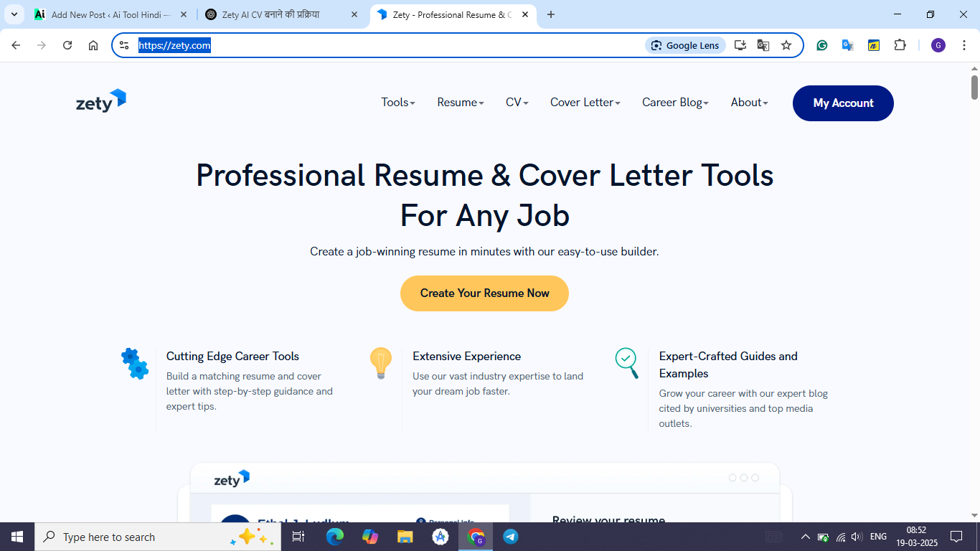Click the yellow 'n' extension icon

[873, 45]
